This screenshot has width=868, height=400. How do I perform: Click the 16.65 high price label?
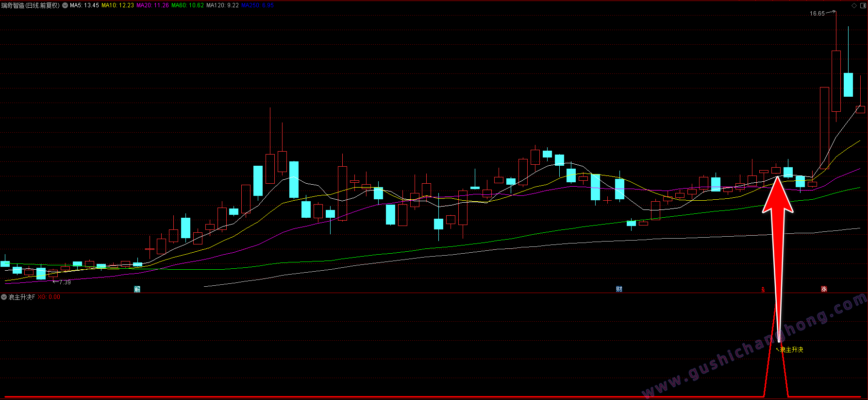(817, 14)
